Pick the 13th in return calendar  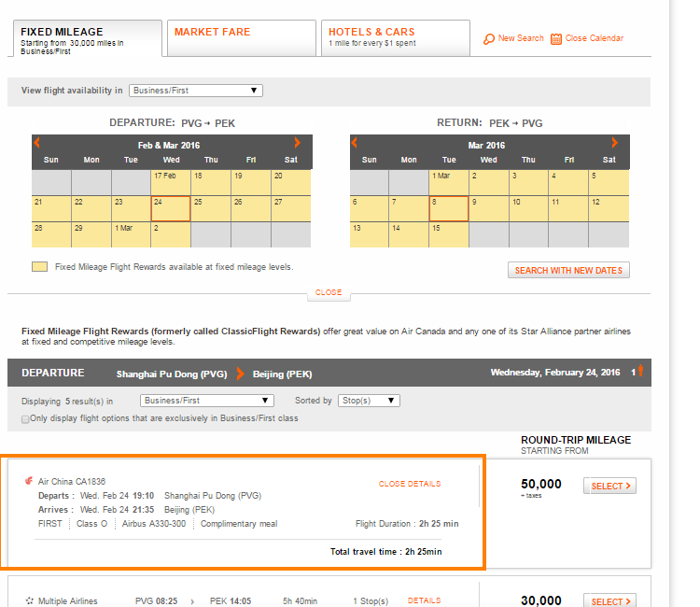[x=370, y=235]
